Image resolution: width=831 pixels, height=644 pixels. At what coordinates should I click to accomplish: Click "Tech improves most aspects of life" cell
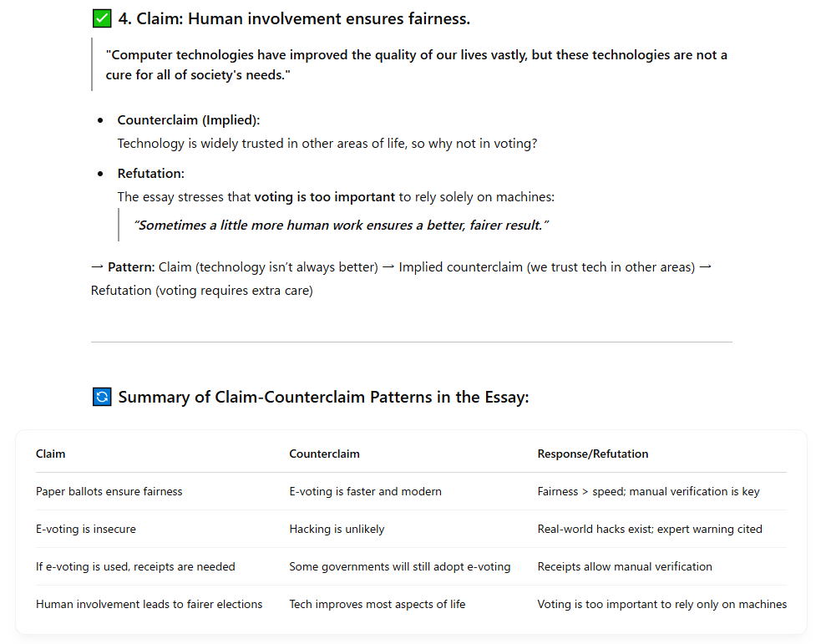[377, 604]
